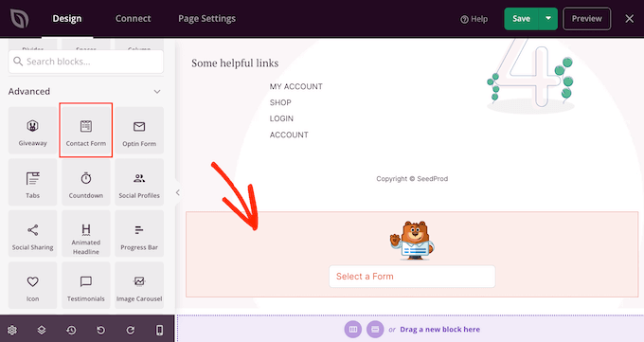Select the Contact Form block
Image resolution: width=644 pixels, height=342 pixels.
point(86,131)
